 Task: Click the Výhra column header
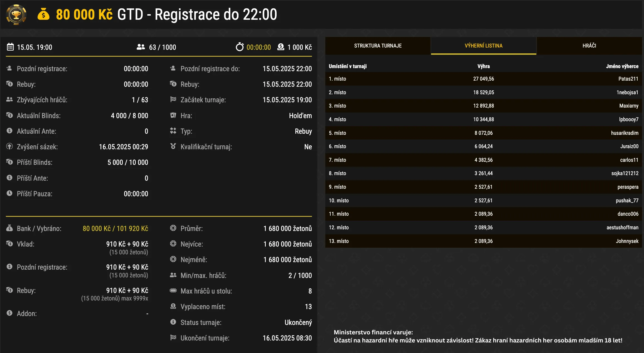coord(484,66)
